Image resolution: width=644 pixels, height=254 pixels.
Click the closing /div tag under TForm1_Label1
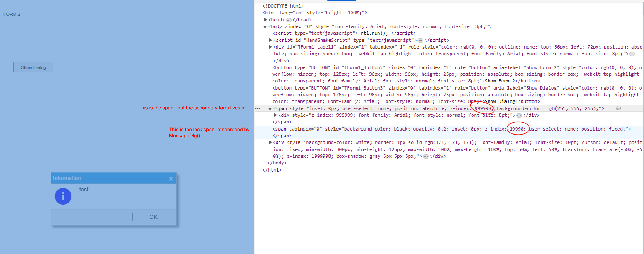(x=281, y=60)
